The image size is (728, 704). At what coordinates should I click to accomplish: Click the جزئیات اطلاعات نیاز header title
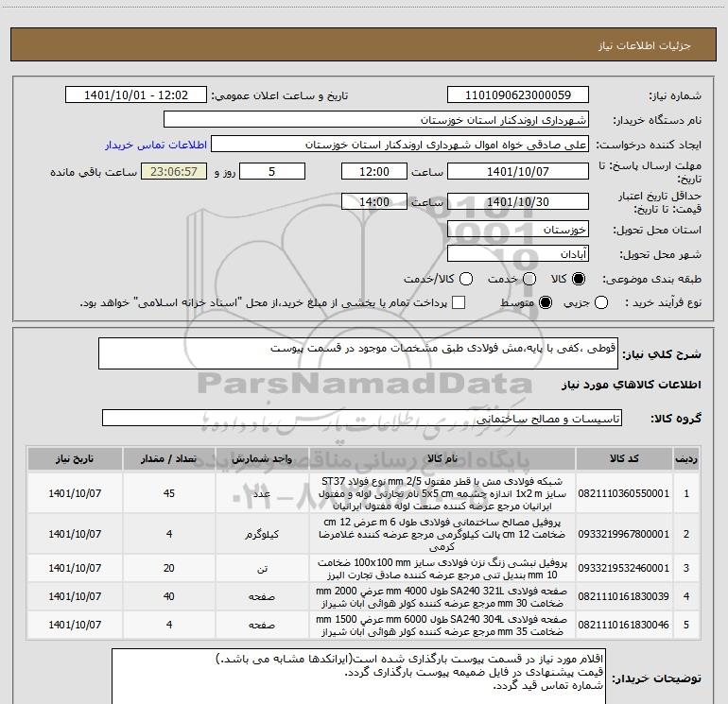tap(645, 45)
